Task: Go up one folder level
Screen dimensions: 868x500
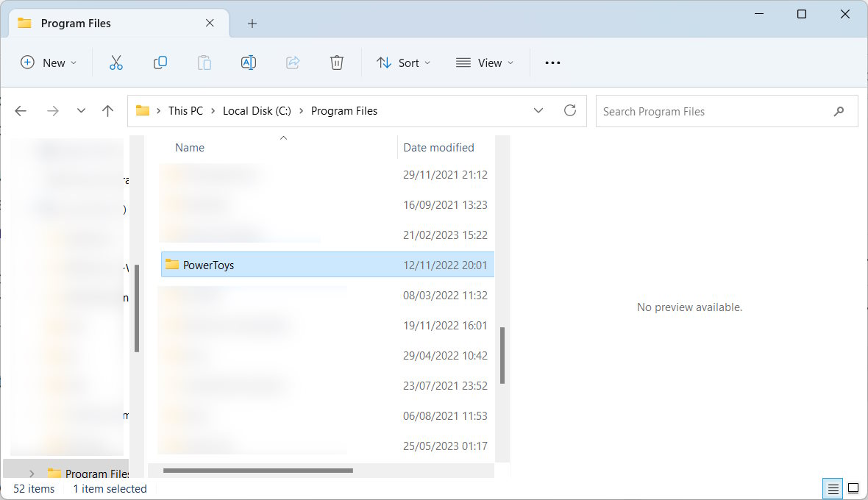Action: pos(107,110)
